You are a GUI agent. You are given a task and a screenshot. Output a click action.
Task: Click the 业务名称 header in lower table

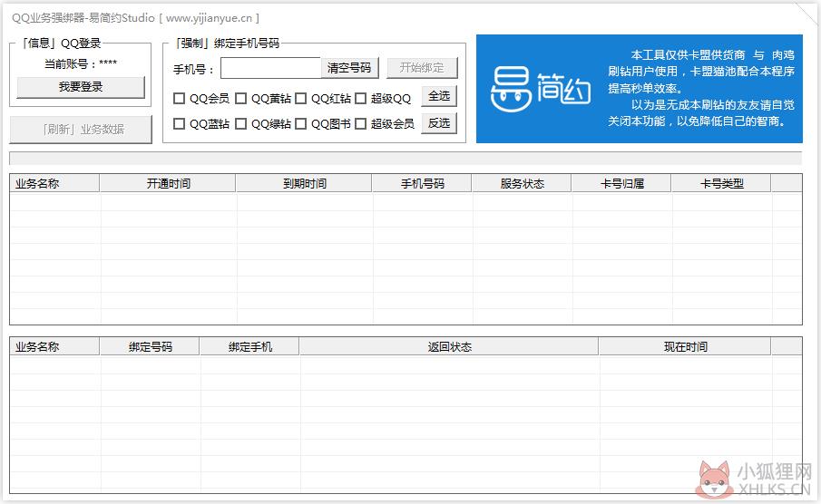point(54,347)
